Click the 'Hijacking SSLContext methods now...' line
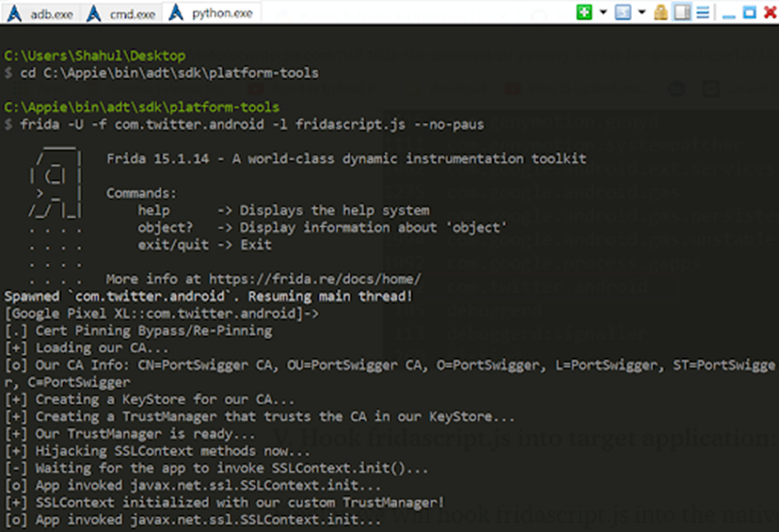This screenshot has width=779, height=532. pyautogui.click(x=157, y=451)
